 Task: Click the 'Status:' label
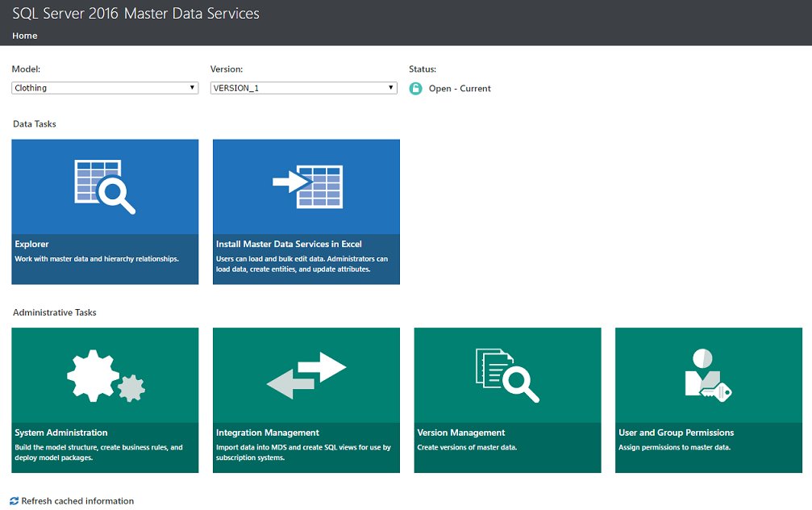[423, 69]
